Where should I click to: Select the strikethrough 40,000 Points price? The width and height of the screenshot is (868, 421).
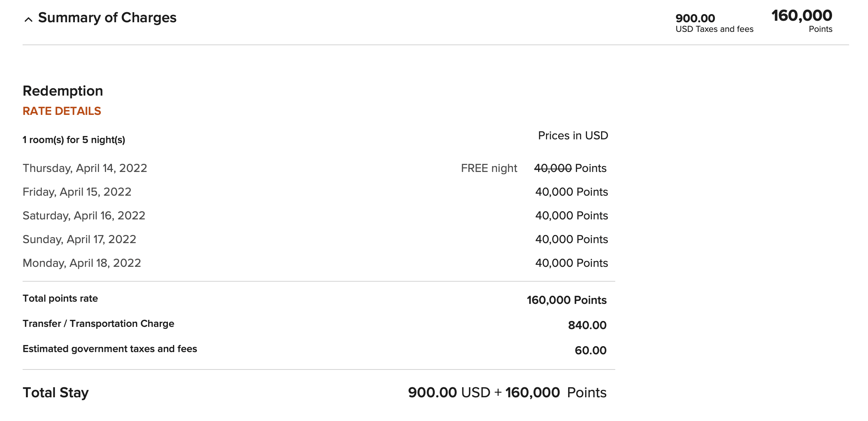pos(571,168)
